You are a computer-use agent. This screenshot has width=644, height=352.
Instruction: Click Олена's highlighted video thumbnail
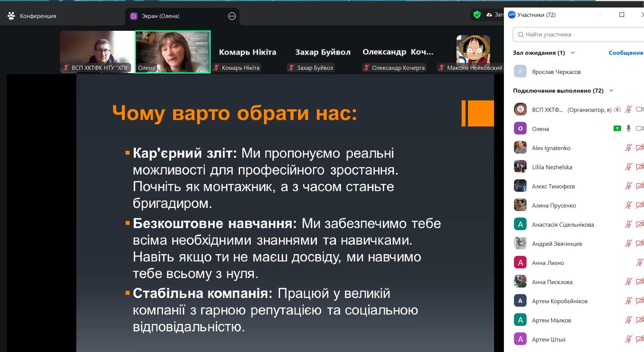coord(173,52)
